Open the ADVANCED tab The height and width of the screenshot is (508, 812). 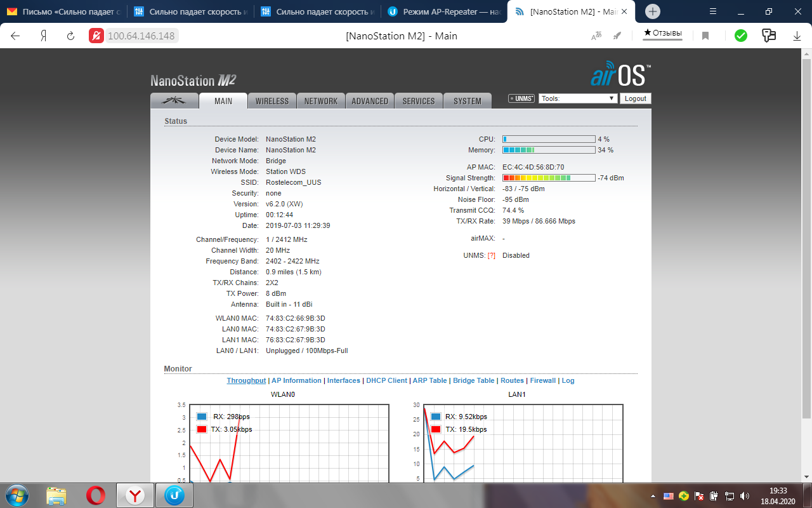tap(370, 101)
